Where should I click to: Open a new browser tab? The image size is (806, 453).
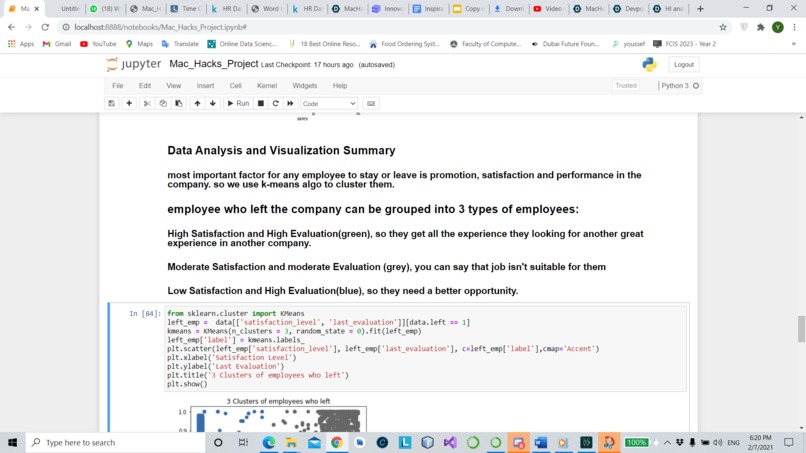coord(700,9)
